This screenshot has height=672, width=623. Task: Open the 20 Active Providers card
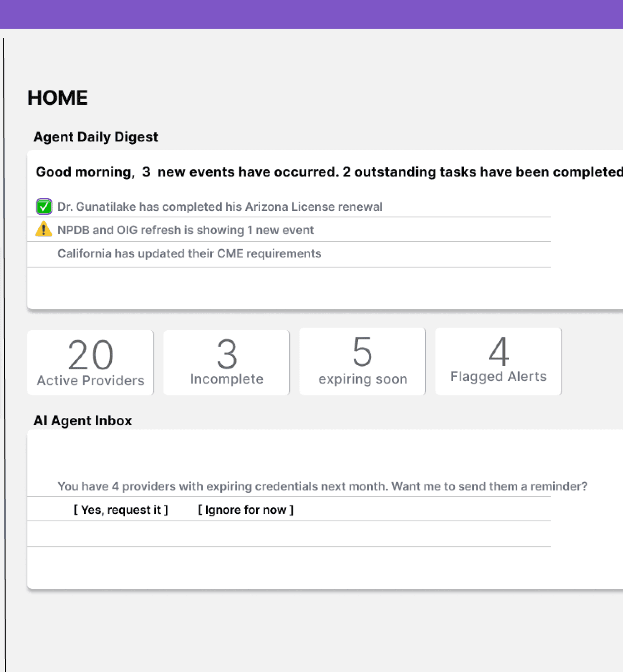(x=90, y=363)
